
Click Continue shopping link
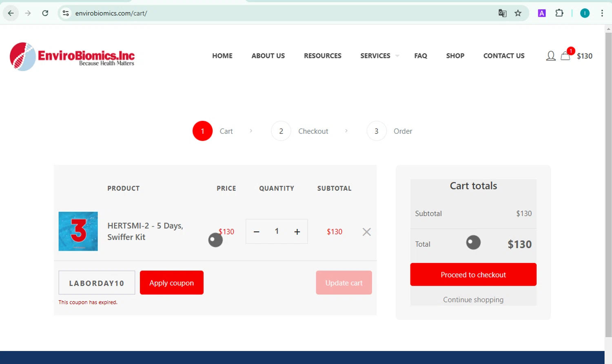[x=473, y=300]
